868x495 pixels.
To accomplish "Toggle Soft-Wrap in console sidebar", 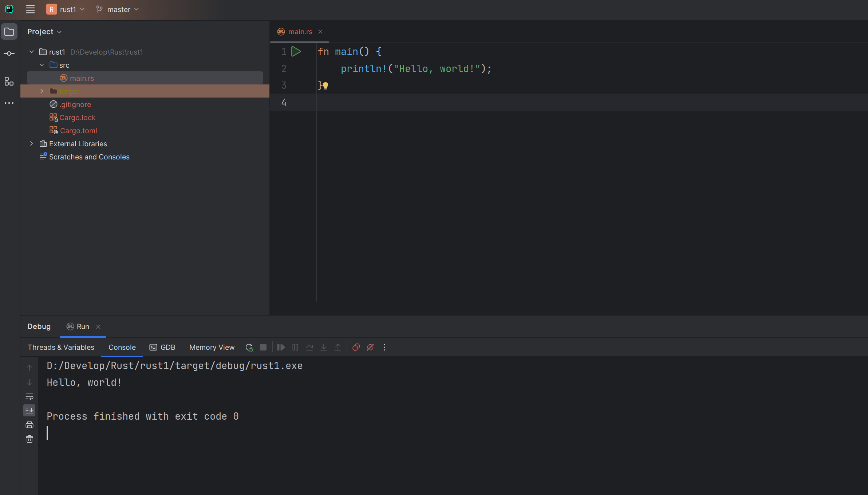I will [29, 396].
